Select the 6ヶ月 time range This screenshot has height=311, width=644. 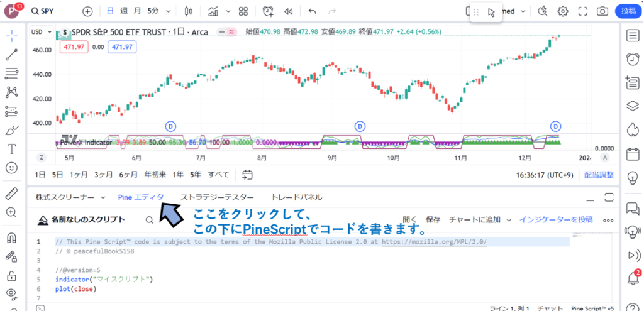[128, 174]
